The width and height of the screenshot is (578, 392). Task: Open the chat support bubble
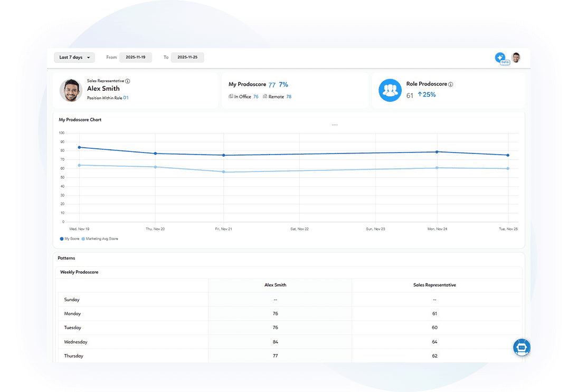[522, 347]
